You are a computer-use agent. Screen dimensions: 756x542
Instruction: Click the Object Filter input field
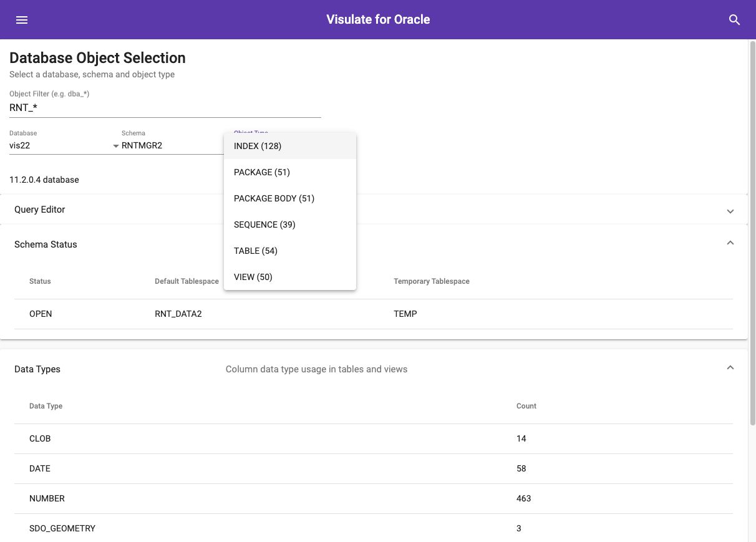[x=165, y=107]
